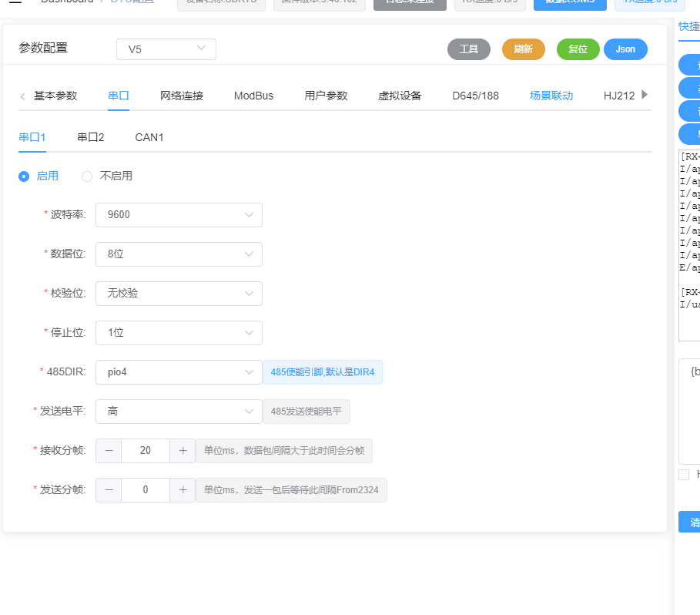This screenshot has width=700, height=615.
Task: Click the left arrow before 基本参数 tab
Action: [21, 96]
